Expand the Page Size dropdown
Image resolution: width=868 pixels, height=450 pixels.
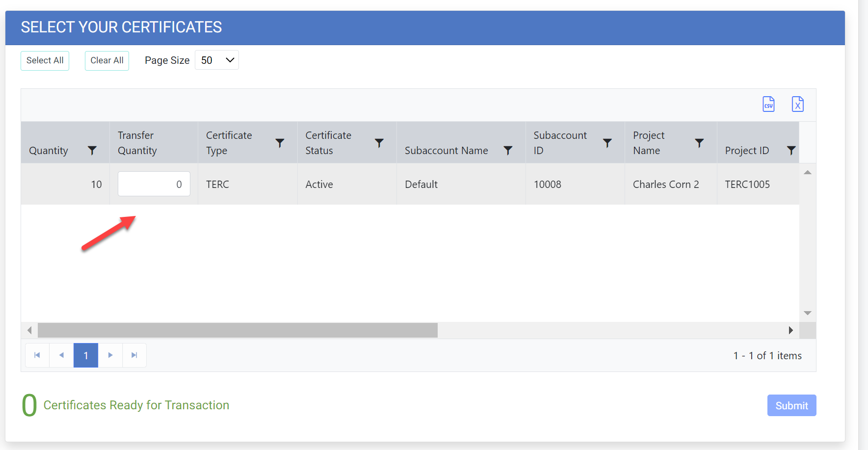click(217, 60)
